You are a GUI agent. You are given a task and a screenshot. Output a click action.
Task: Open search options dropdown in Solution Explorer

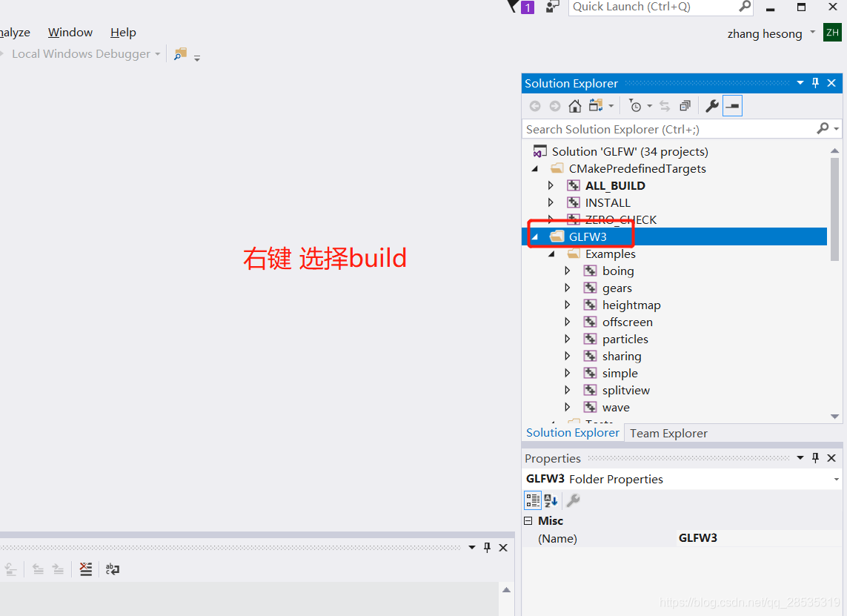[x=836, y=129]
